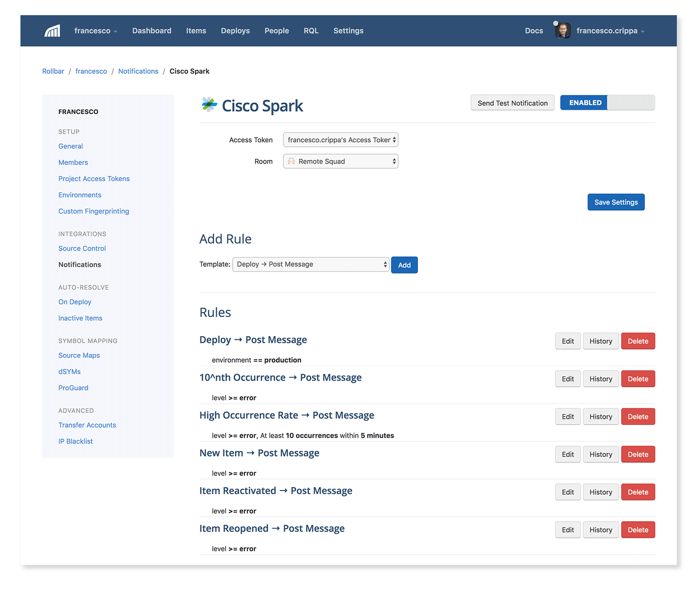Open the RQL nav tab
This screenshot has width=700, height=595.
[x=311, y=31]
